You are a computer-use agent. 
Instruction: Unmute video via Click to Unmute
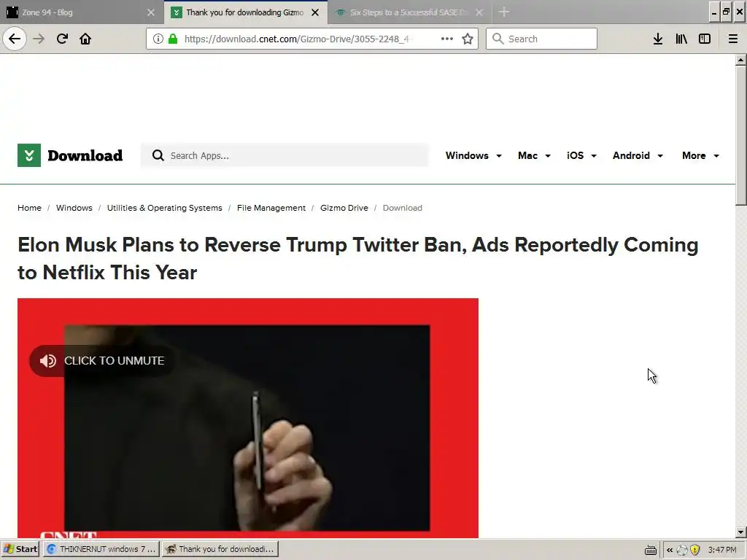pyautogui.click(x=102, y=360)
